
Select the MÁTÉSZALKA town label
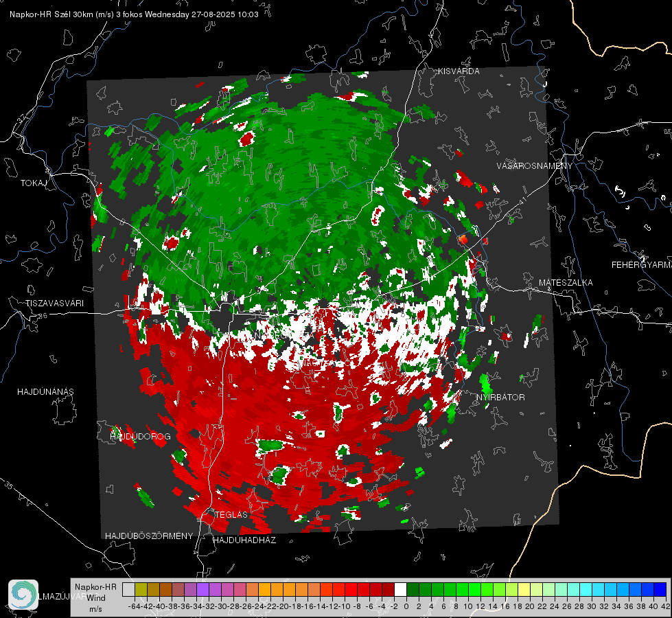[x=566, y=283]
